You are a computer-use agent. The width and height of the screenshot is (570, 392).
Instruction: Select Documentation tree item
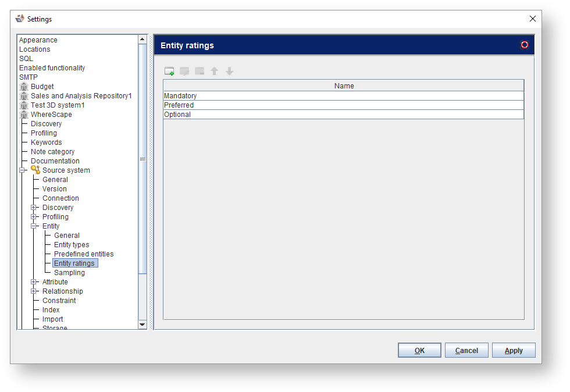55,161
